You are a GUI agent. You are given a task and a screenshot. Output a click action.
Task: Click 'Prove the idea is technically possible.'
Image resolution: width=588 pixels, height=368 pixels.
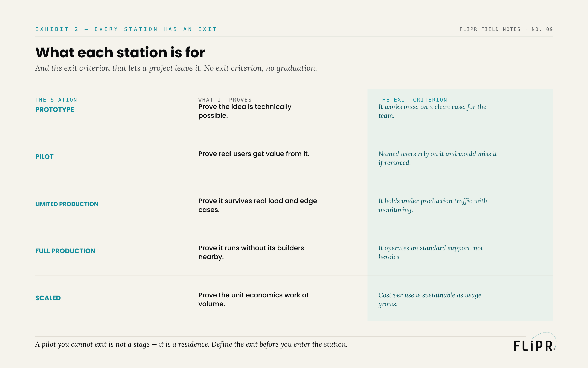coord(245,111)
